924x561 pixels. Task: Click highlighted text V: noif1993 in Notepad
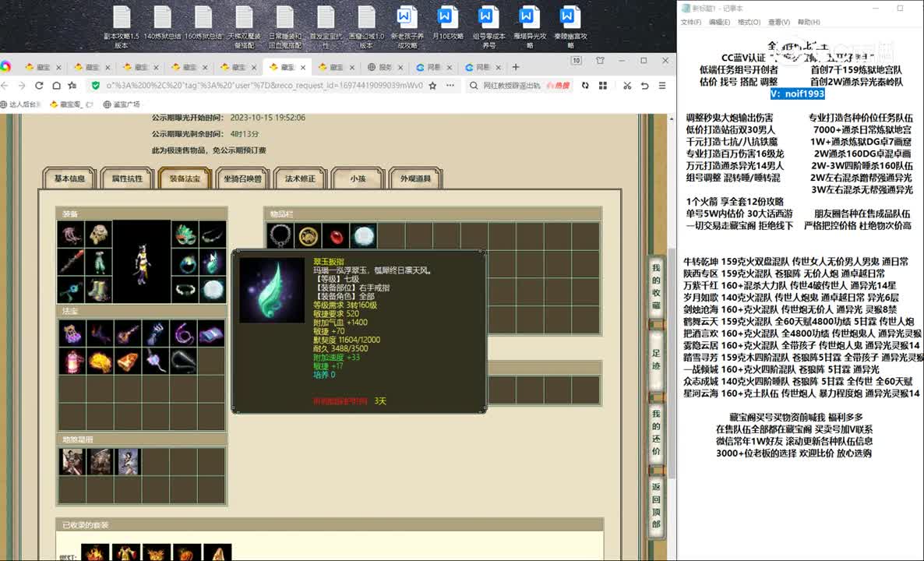tap(797, 93)
